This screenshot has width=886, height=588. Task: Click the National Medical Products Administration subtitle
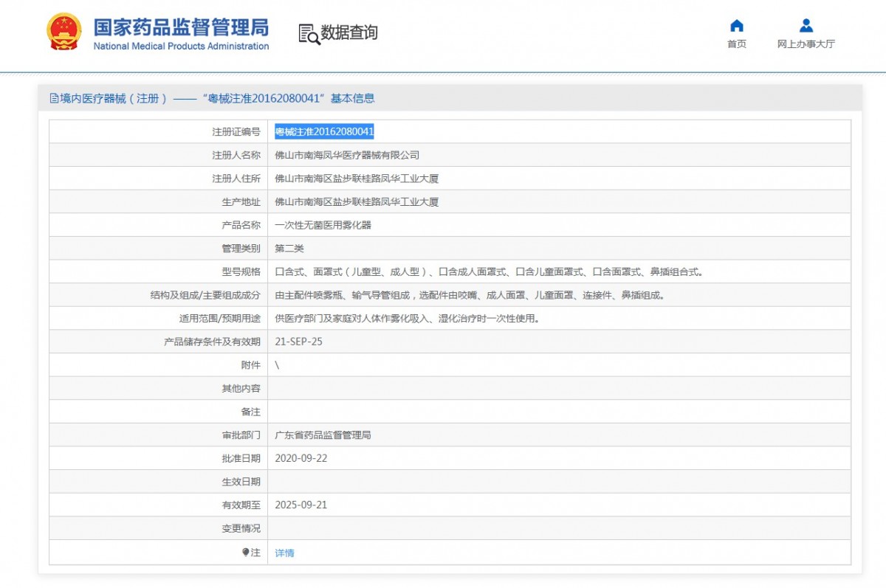181,46
